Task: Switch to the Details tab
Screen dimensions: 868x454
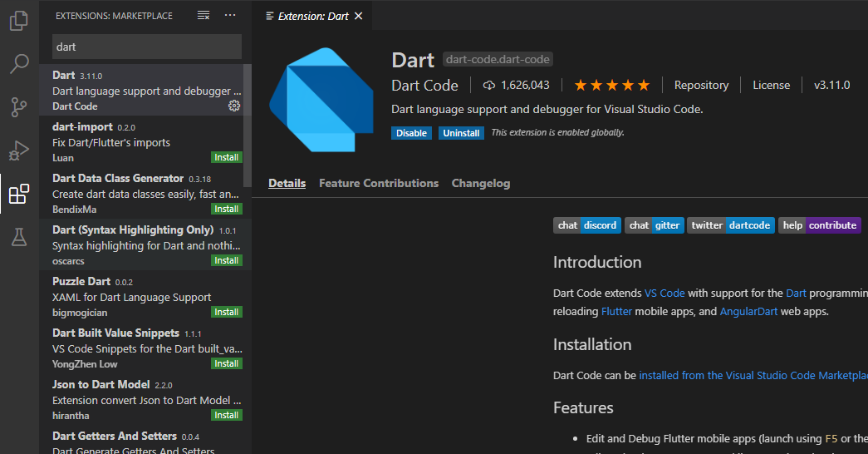Action: [x=287, y=183]
